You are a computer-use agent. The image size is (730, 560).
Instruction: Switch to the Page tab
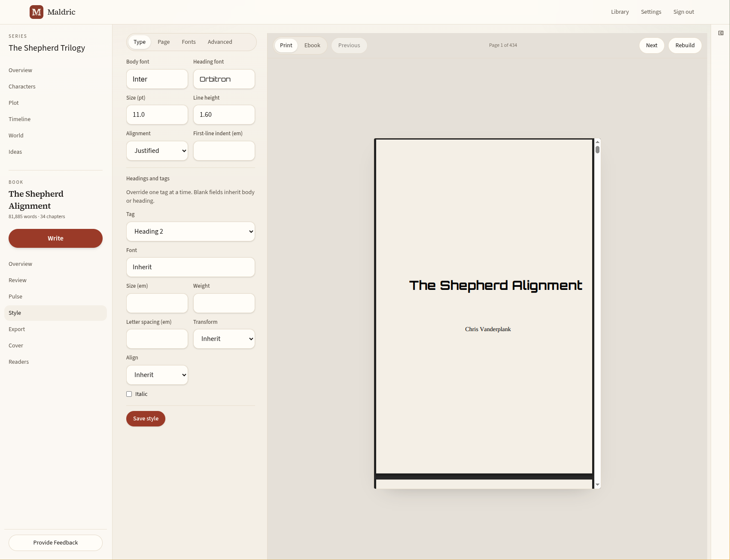[x=164, y=42]
